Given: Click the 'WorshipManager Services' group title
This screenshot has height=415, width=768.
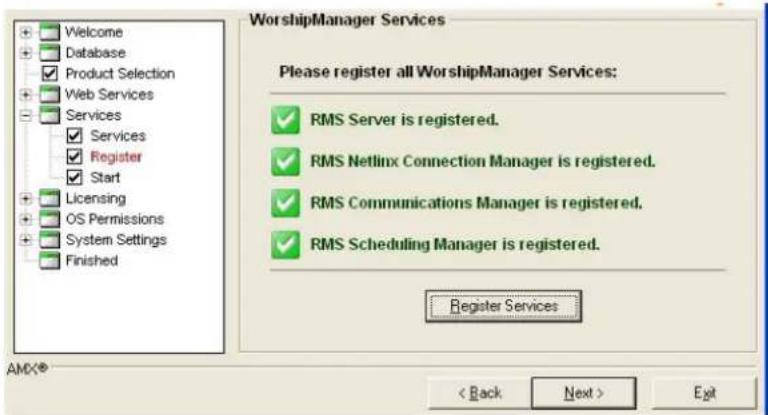Looking at the screenshot, I should (347, 20).
